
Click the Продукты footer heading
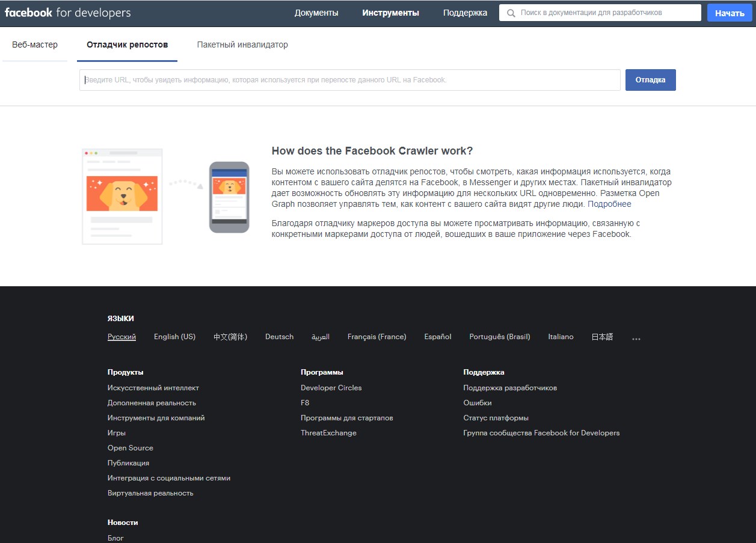pyautogui.click(x=126, y=372)
